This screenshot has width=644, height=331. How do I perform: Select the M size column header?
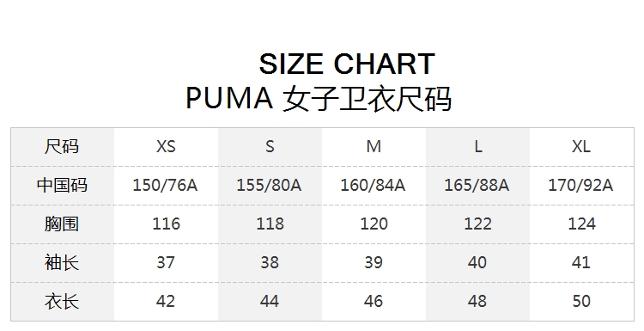tap(374, 146)
